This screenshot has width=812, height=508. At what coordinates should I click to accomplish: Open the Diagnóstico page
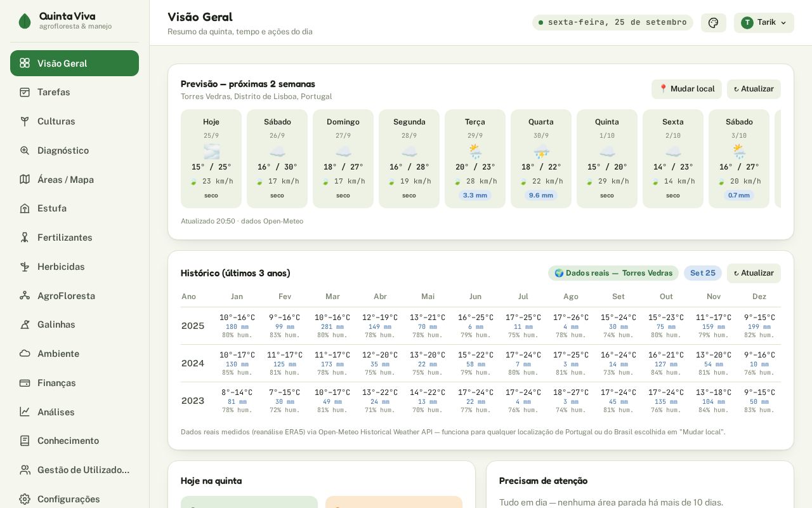[74, 150]
